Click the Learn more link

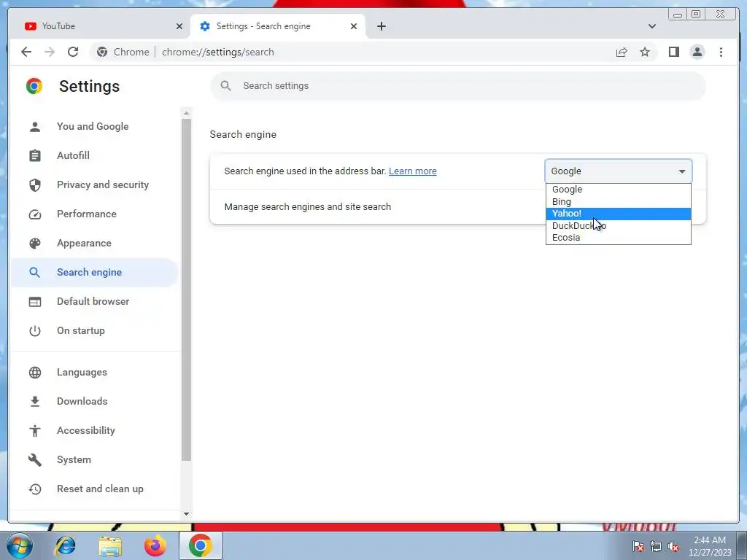pos(413,171)
